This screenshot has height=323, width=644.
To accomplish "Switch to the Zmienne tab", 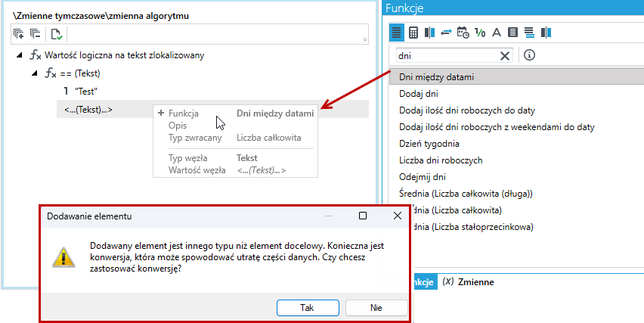I will 468,282.
